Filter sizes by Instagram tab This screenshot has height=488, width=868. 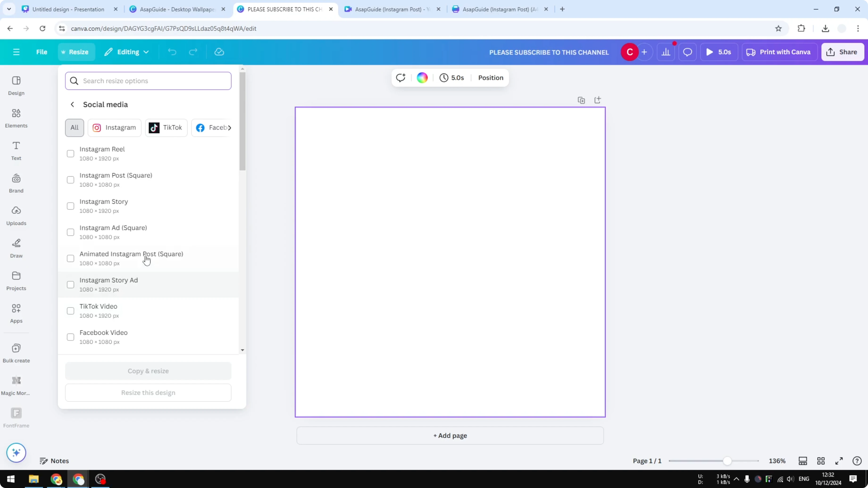coord(114,128)
